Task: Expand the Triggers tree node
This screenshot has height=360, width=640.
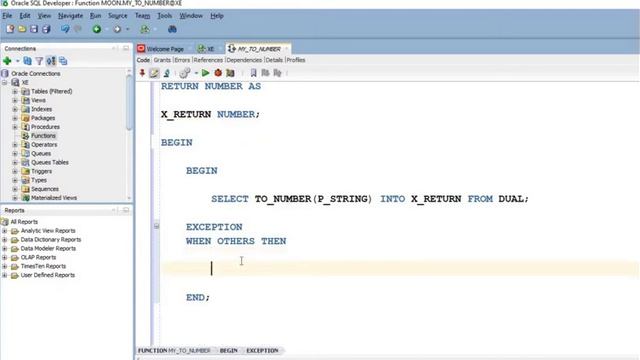Action: [15, 171]
